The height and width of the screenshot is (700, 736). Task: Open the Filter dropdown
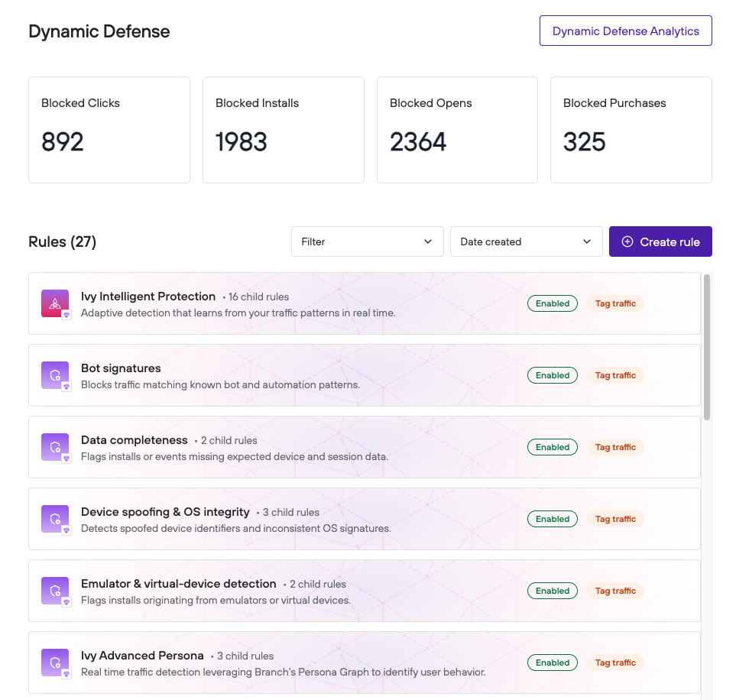pos(367,241)
